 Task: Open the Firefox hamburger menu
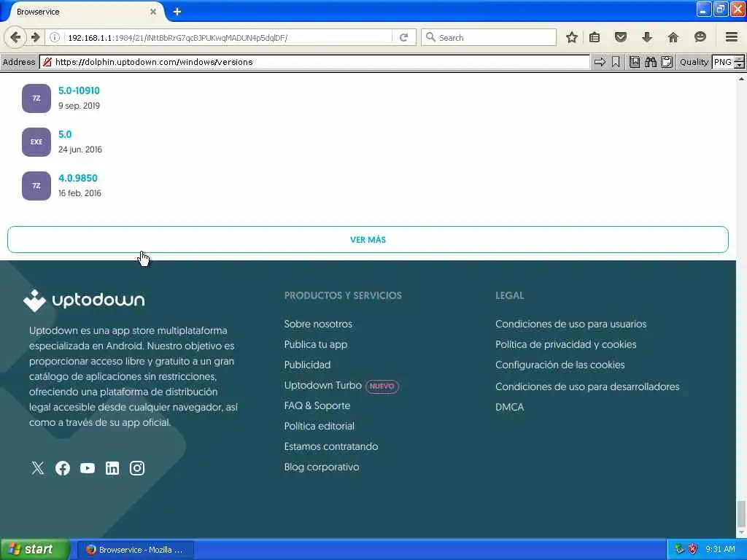(x=731, y=37)
